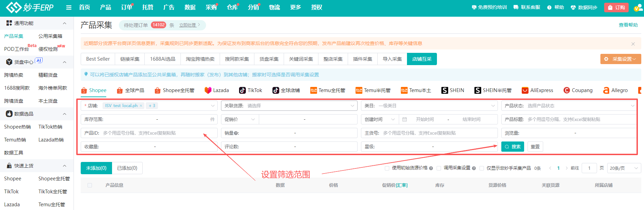
Task: Click the 搜索 search button
Action: [513, 147]
